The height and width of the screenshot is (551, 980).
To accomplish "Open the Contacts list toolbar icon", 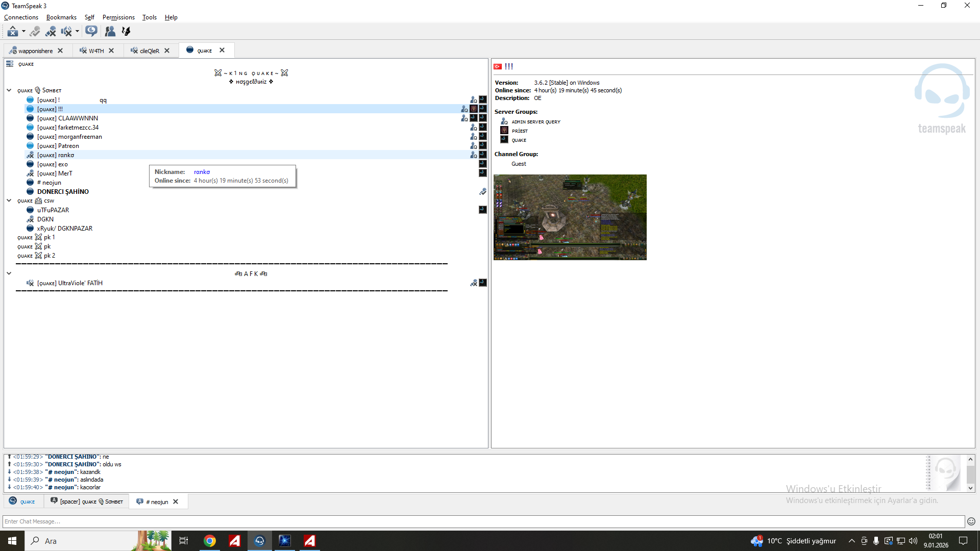I will (110, 32).
